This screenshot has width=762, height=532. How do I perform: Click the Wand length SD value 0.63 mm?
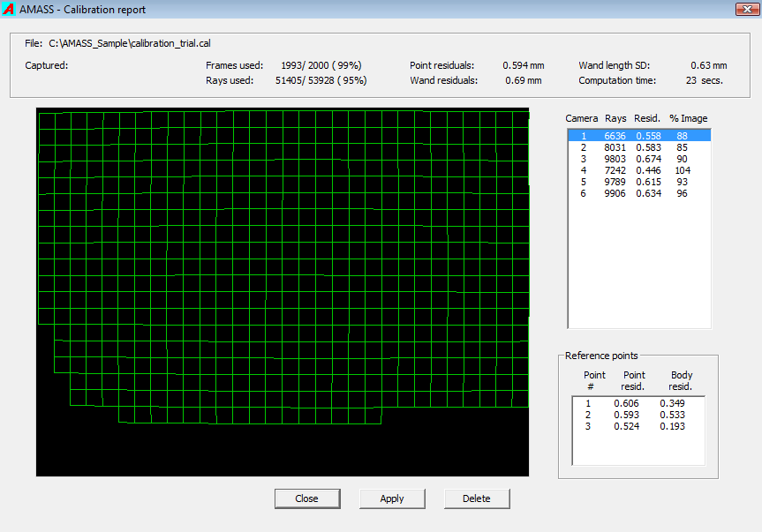coord(708,65)
